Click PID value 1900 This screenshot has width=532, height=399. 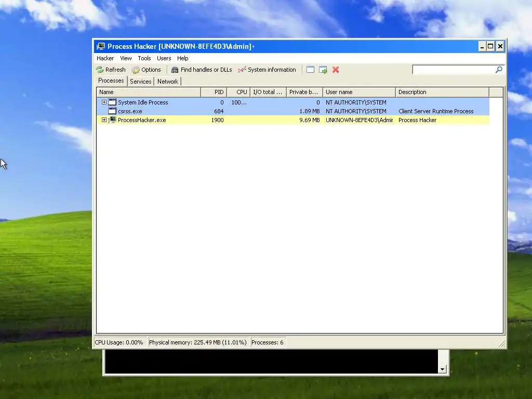click(x=217, y=120)
